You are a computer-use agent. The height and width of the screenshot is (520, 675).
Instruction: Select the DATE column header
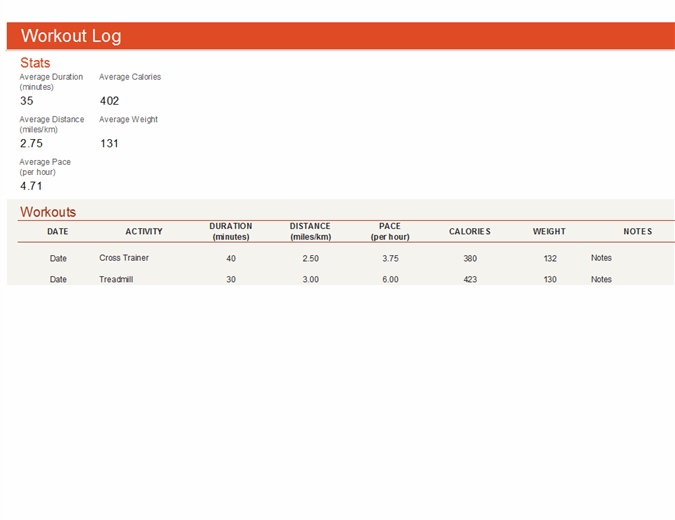pos(58,232)
